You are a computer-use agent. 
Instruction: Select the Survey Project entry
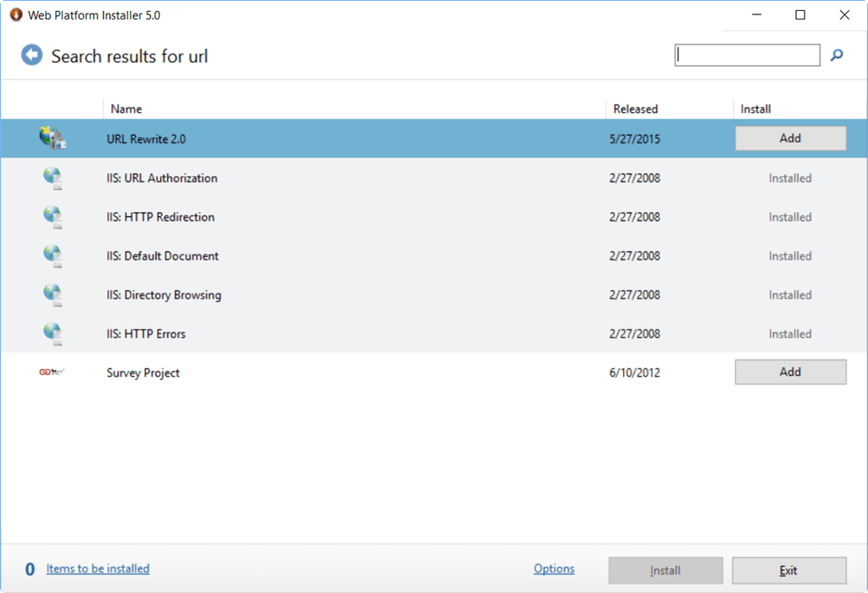(143, 372)
